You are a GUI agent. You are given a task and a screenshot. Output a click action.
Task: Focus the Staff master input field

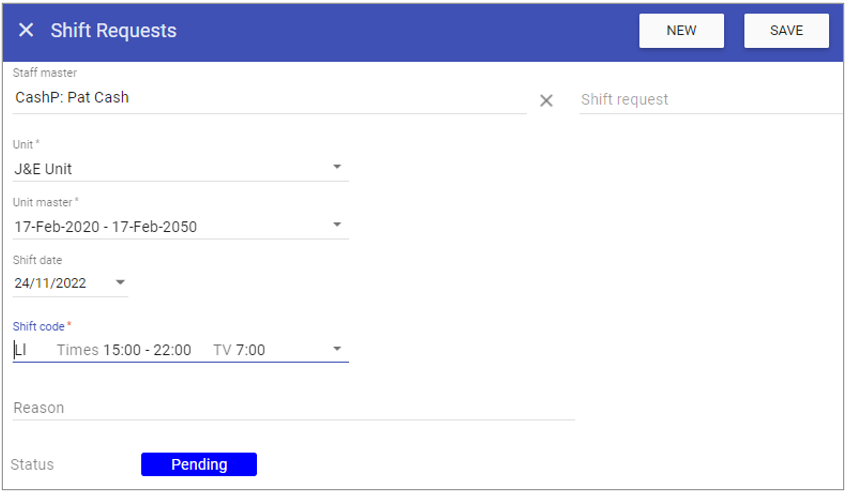click(269, 98)
